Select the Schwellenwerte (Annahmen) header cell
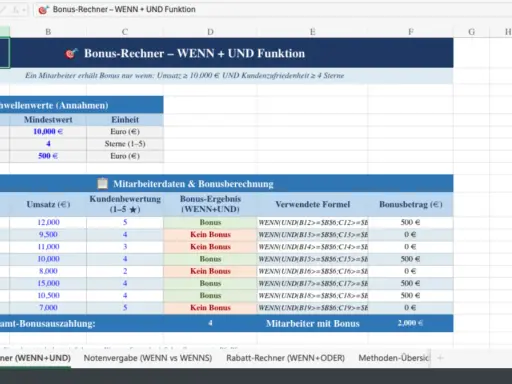 (82, 105)
